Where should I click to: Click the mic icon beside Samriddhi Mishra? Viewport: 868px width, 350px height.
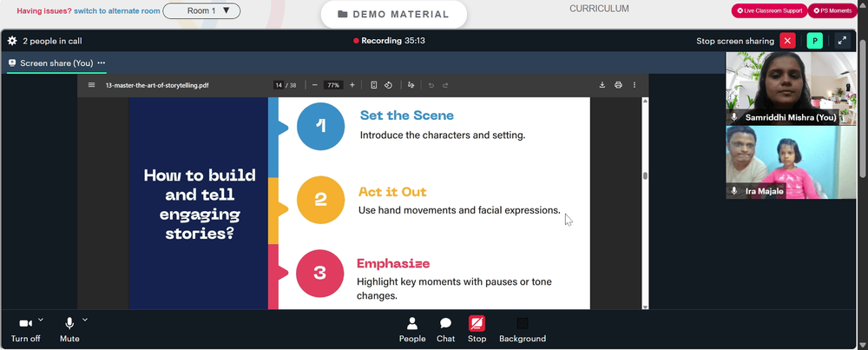click(734, 117)
